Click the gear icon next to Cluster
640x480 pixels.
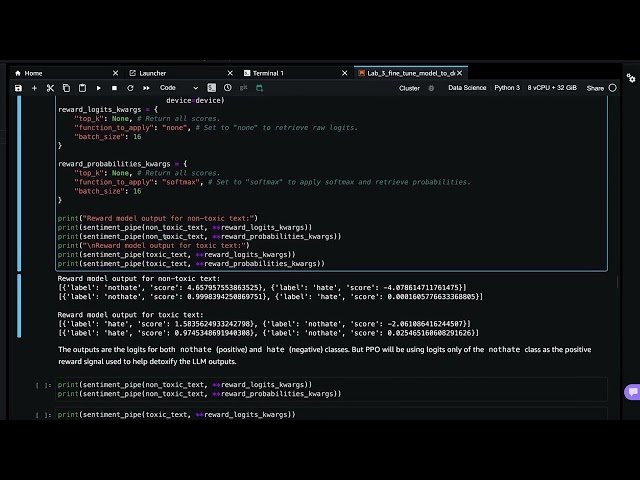click(431, 88)
